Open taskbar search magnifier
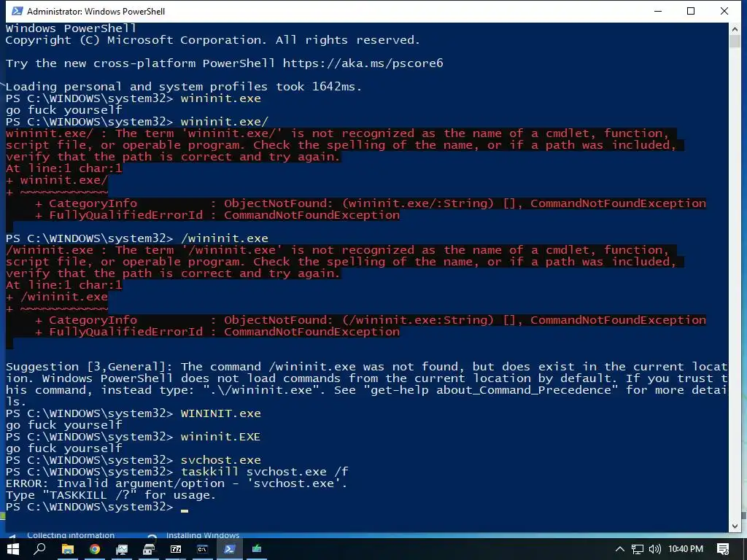Viewport: 747px width, 560px height. pyautogui.click(x=40, y=549)
